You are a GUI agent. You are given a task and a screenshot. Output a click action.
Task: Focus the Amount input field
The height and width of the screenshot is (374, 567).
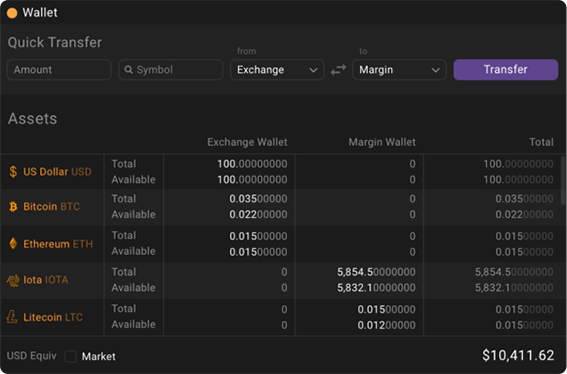(x=59, y=69)
